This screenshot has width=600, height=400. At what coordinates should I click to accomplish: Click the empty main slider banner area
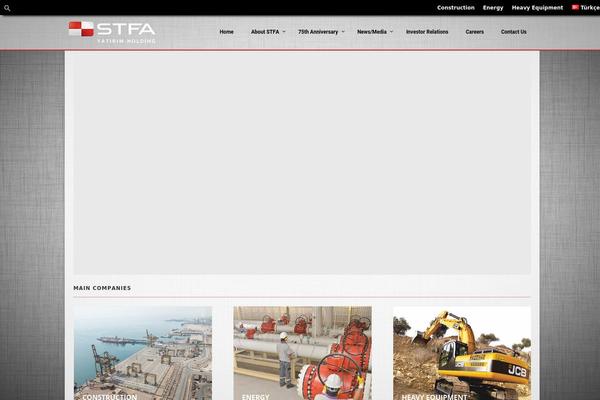(302, 165)
